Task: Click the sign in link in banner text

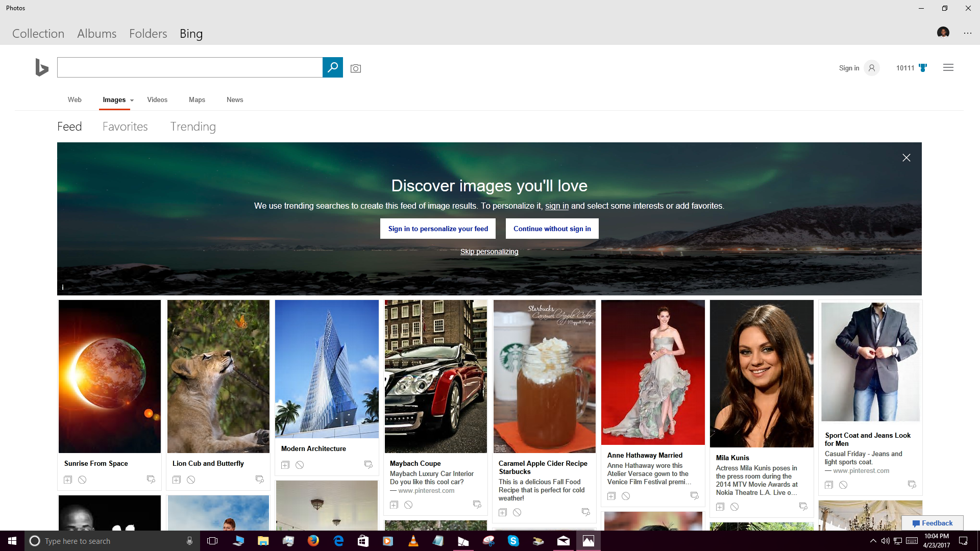Action: 557,206
